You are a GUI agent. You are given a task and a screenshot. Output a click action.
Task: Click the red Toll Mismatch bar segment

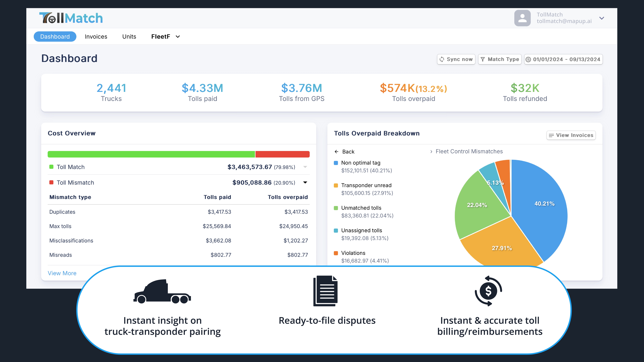282,154
